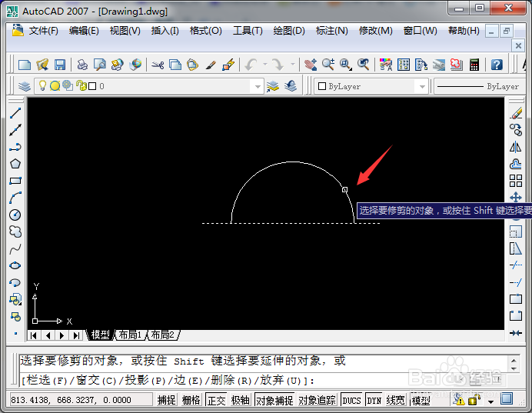Jump to the last layout tab arrow

76,335
